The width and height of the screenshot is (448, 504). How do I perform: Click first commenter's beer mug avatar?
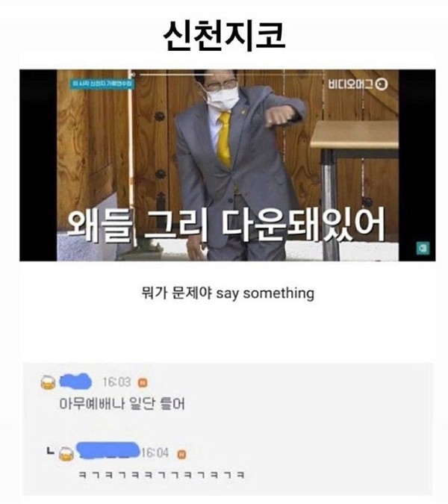click(x=49, y=383)
